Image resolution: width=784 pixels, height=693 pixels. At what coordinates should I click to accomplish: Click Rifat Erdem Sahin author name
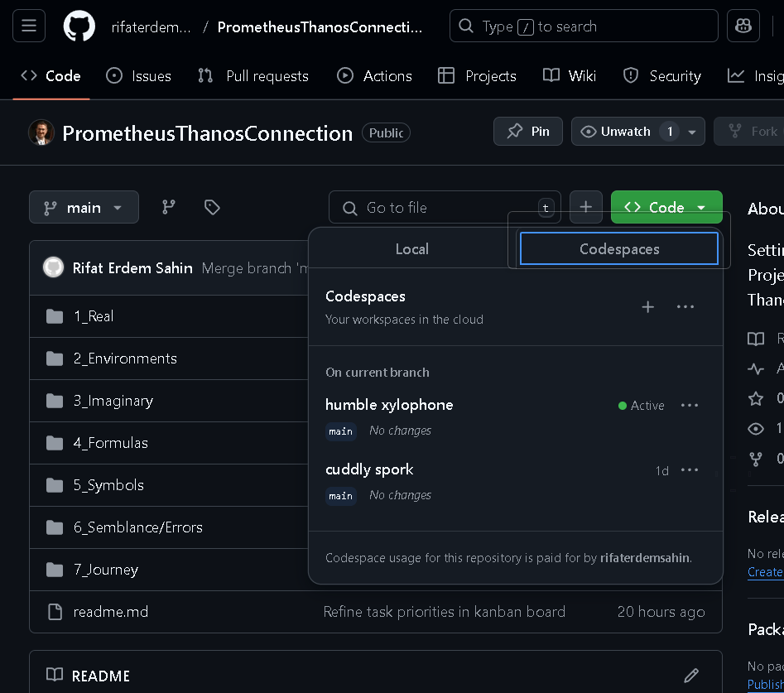pos(132,268)
